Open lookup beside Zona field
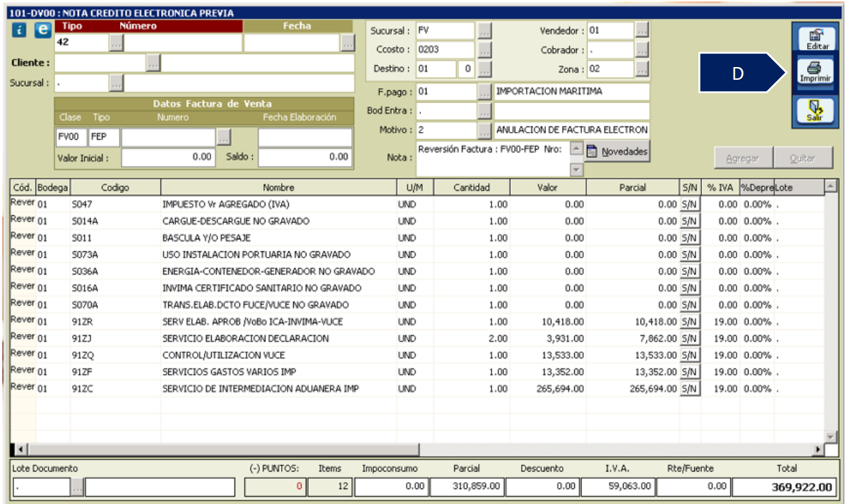The image size is (846, 504). 642,69
